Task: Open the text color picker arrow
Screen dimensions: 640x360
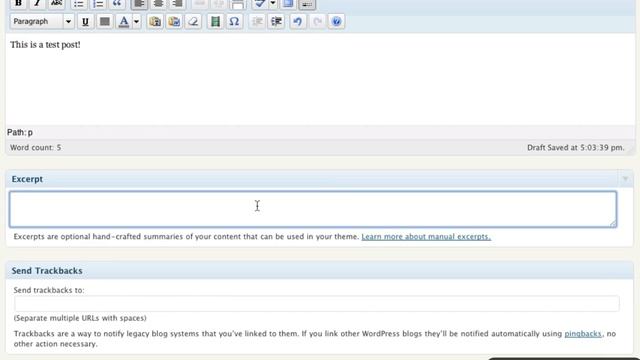Action: coord(136,22)
